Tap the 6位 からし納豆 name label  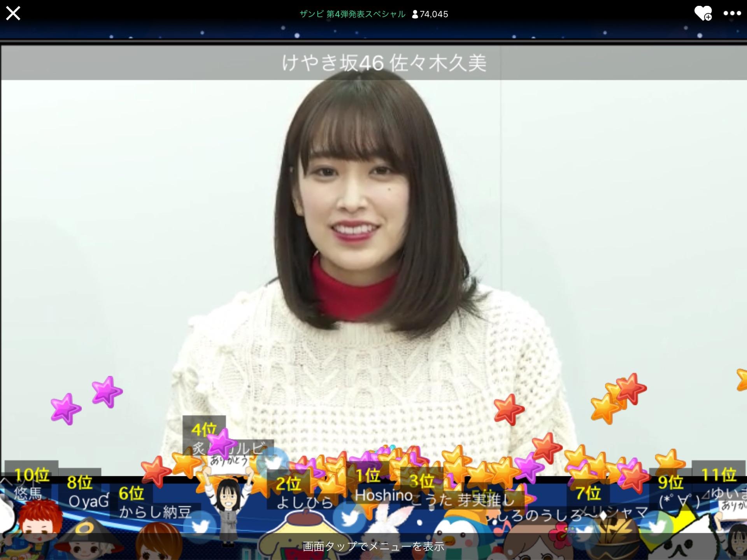click(x=155, y=512)
